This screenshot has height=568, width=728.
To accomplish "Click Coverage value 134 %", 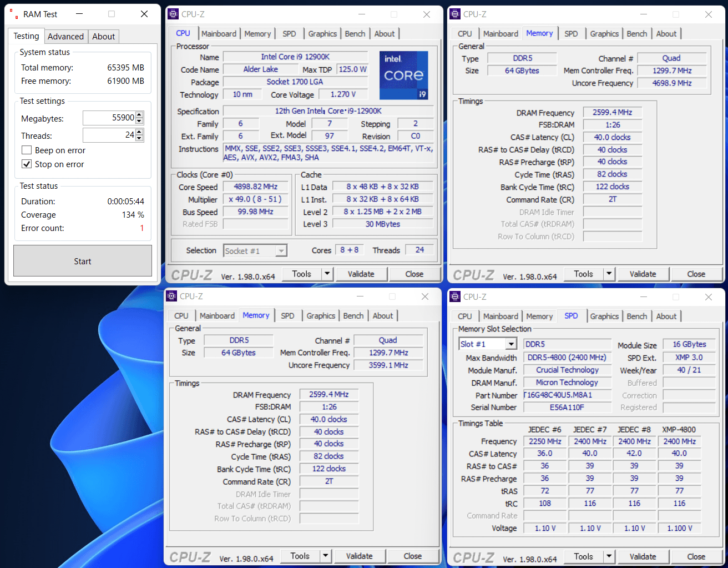I will click(x=133, y=215).
